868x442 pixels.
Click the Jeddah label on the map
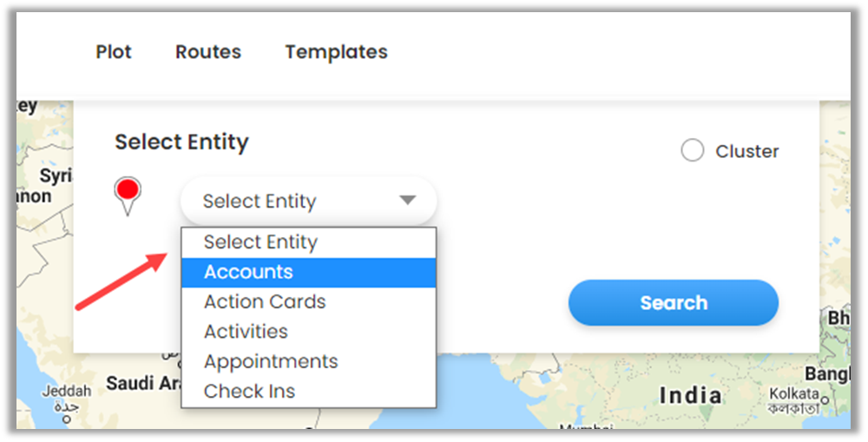coord(66,392)
